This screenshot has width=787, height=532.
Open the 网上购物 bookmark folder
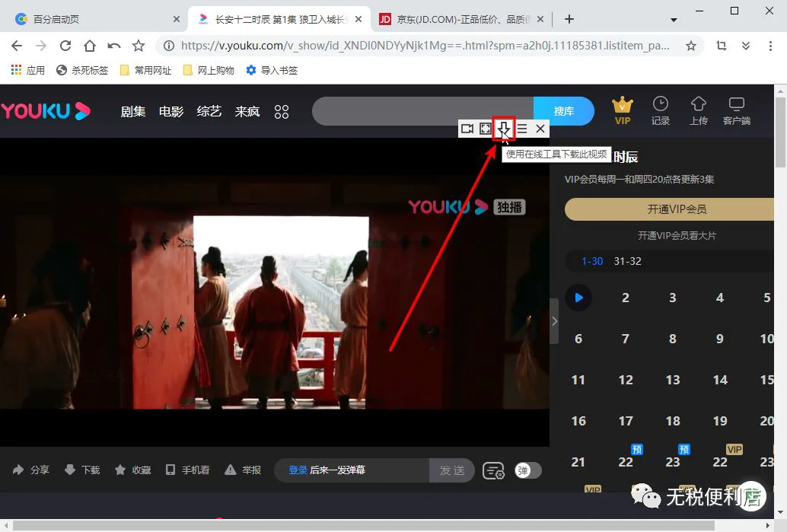(x=209, y=70)
